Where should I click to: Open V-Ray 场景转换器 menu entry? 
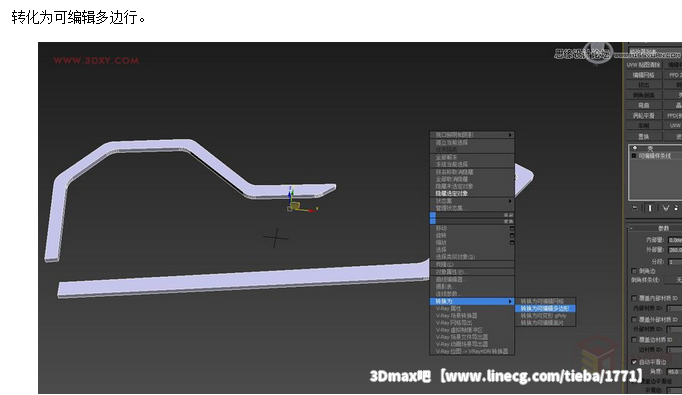pos(472,315)
